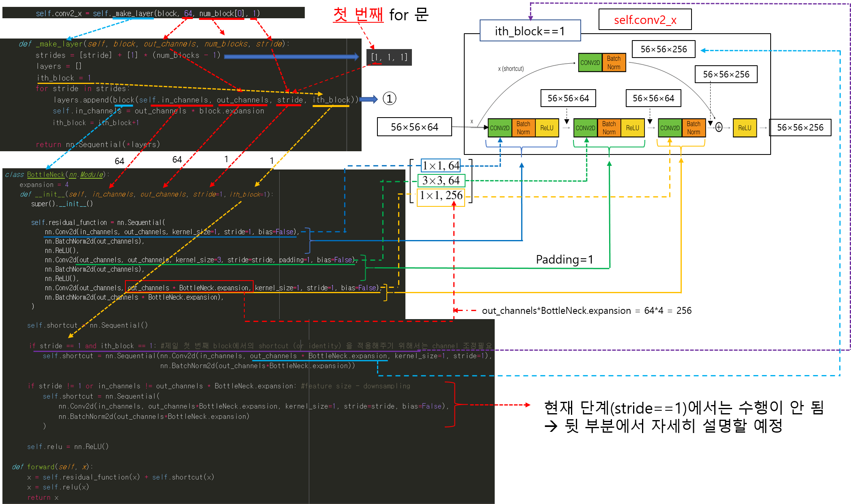Click the final yellow ReLU block after the addition
The image size is (851, 504).
[744, 128]
